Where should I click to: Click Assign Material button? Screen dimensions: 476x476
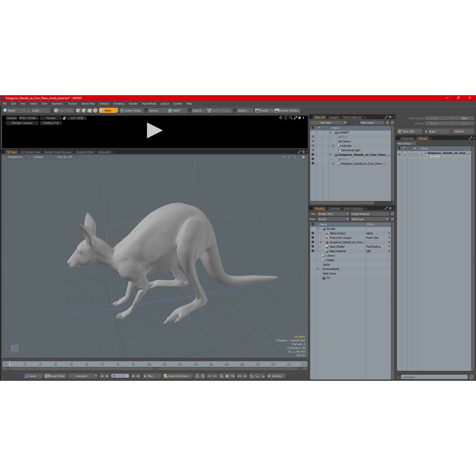click(x=370, y=214)
